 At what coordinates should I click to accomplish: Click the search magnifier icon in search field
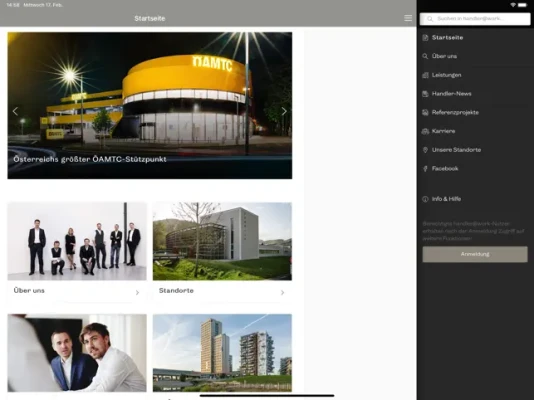click(x=430, y=19)
